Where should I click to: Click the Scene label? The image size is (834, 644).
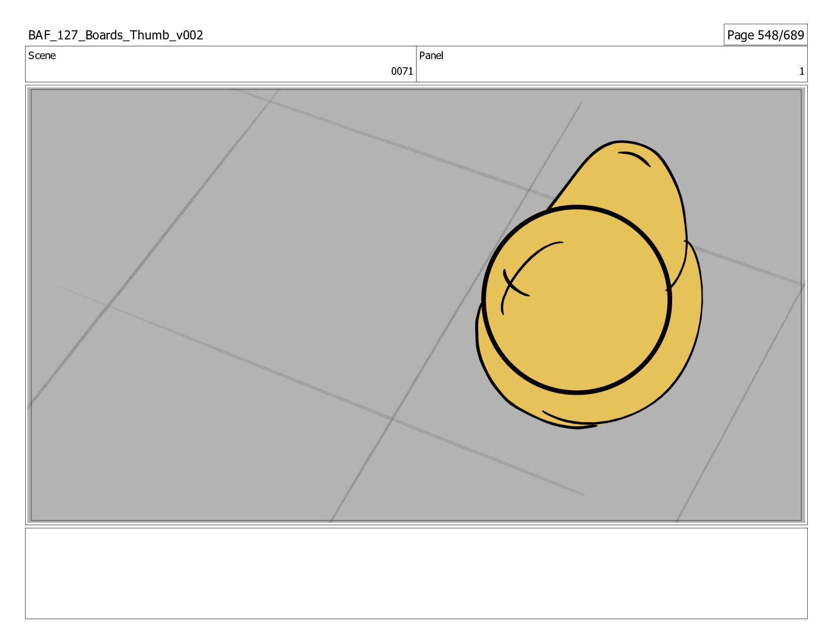[42, 56]
